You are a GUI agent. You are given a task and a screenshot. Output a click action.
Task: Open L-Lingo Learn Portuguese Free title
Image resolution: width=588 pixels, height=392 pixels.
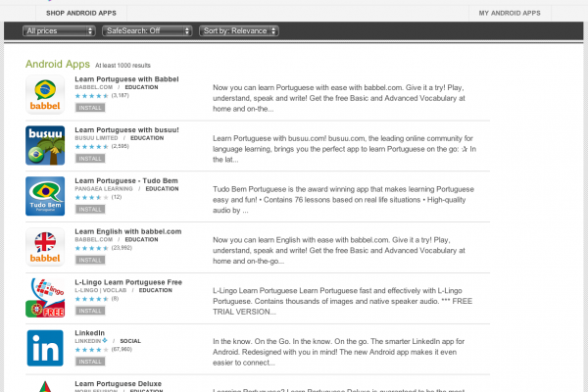tap(128, 282)
